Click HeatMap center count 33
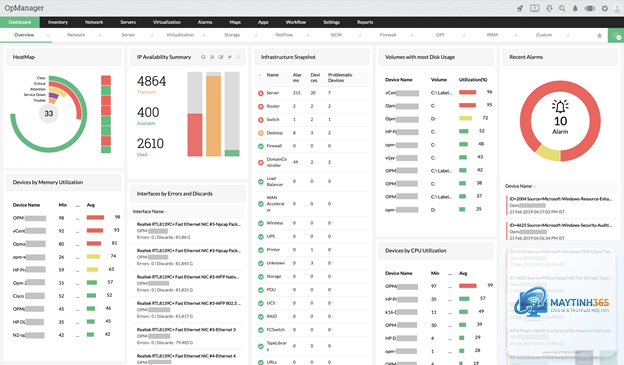This screenshot has width=624, height=365. coord(49,113)
